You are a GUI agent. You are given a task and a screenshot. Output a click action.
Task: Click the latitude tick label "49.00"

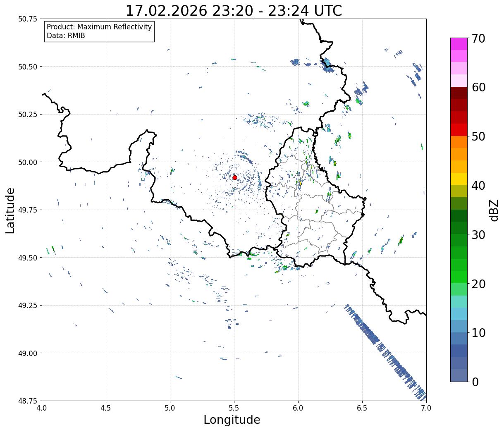tap(28, 353)
